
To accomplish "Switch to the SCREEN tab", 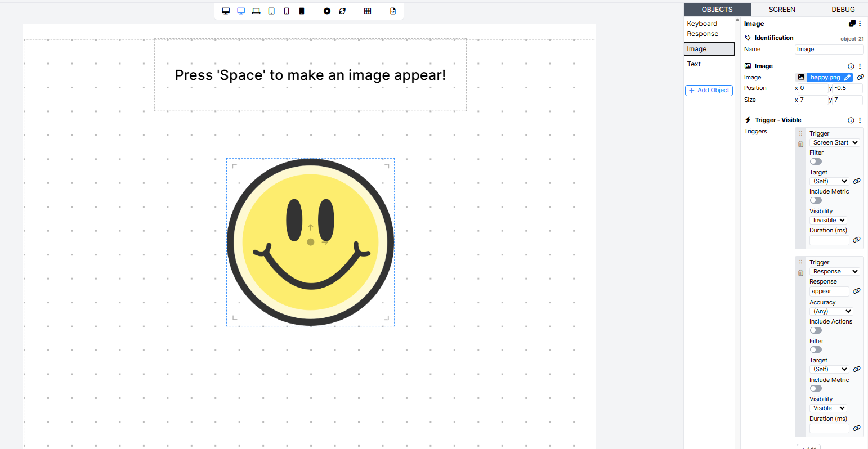I will click(781, 9).
